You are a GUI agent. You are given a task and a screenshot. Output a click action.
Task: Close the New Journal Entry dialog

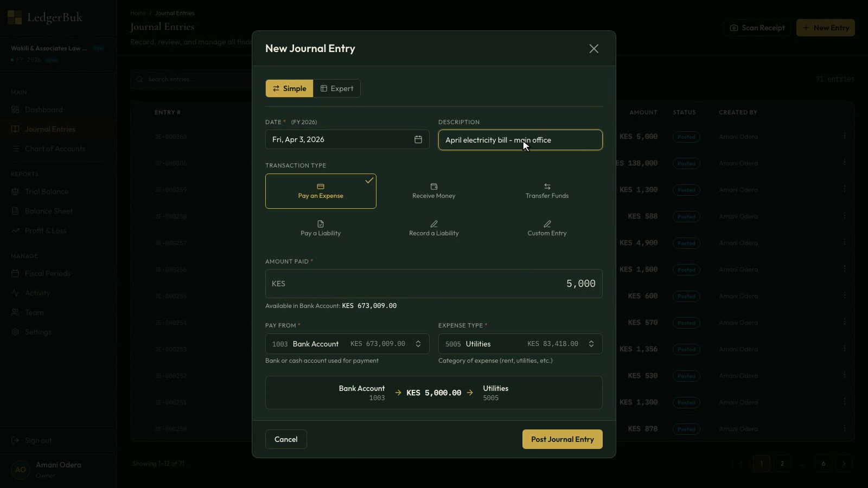593,49
